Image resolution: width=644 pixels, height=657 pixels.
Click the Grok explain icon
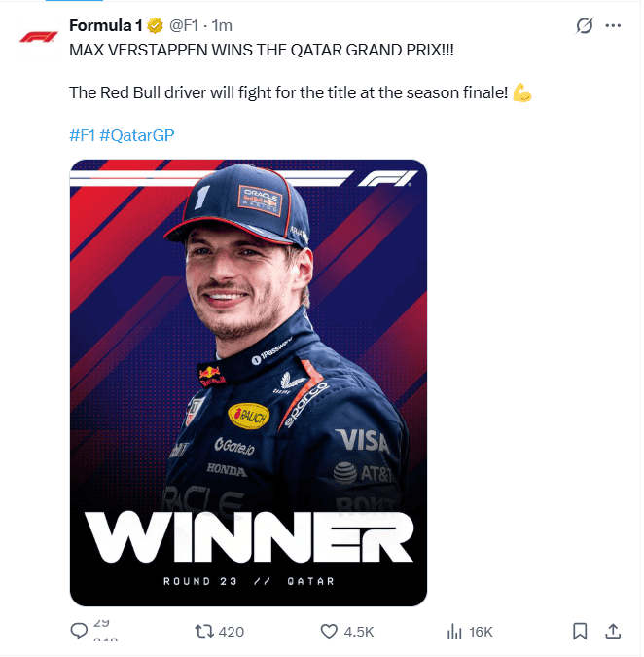584,26
